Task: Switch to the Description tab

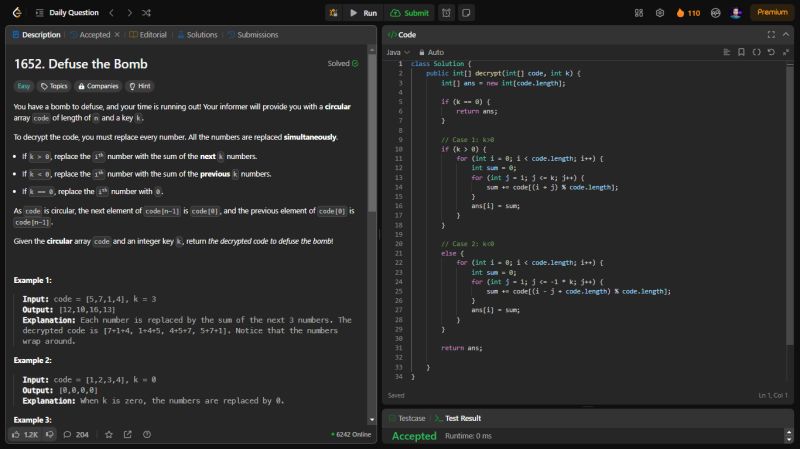Action: [36, 35]
